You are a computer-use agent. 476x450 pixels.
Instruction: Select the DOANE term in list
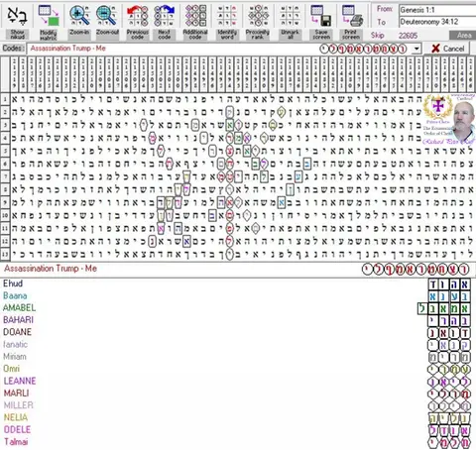(17, 332)
